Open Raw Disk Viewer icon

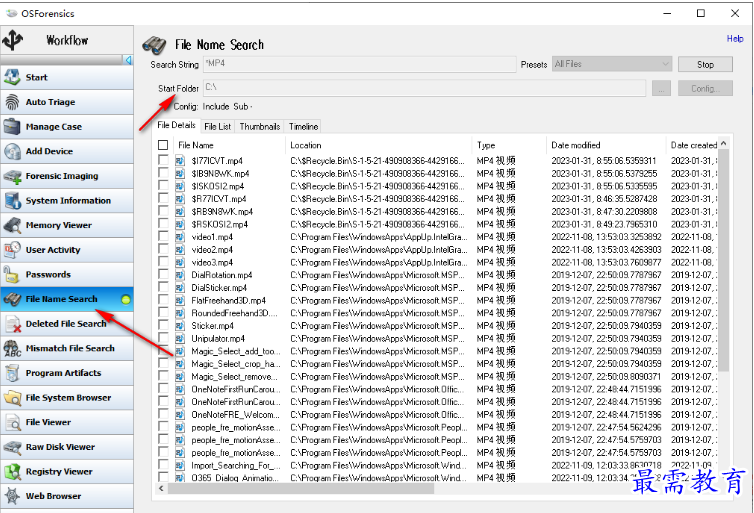click(x=12, y=447)
